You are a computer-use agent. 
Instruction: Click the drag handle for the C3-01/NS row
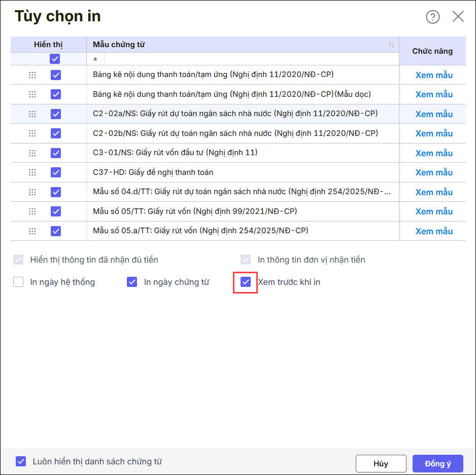pyautogui.click(x=32, y=153)
